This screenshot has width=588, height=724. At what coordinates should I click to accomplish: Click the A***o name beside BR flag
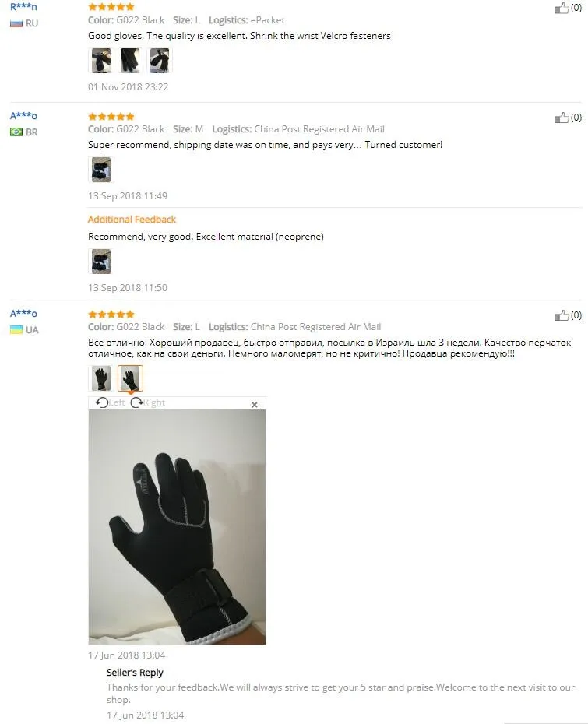tap(23, 116)
